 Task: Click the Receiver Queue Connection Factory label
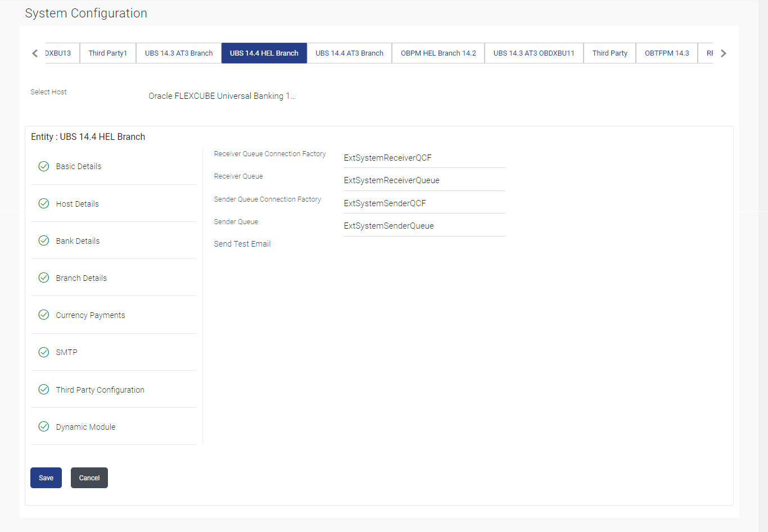pyautogui.click(x=270, y=153)
